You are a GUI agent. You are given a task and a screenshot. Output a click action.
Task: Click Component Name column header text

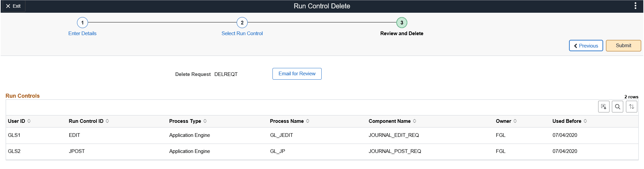pyautogui.click(x=390, y=121)
